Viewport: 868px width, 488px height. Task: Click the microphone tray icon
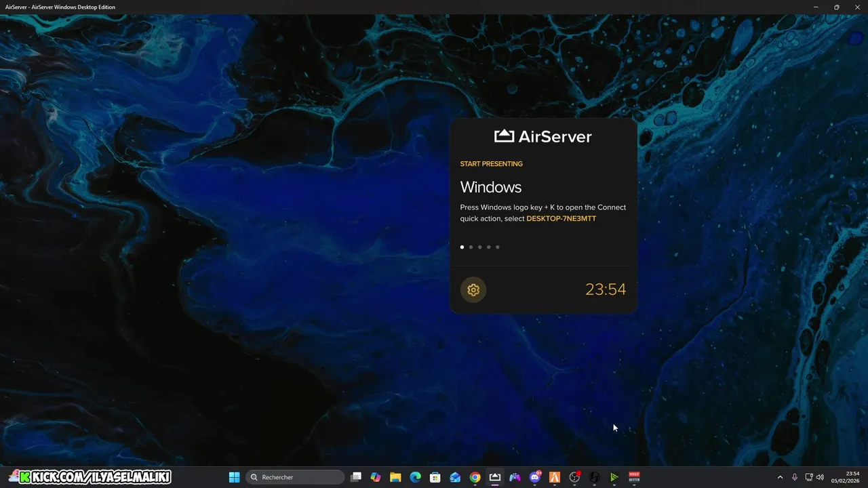(795, 477)
